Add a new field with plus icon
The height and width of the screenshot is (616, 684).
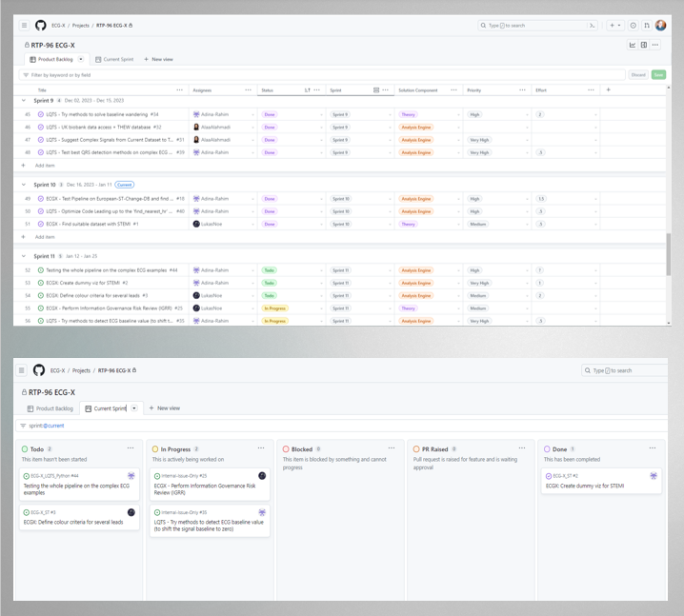(x=609, y=89)
